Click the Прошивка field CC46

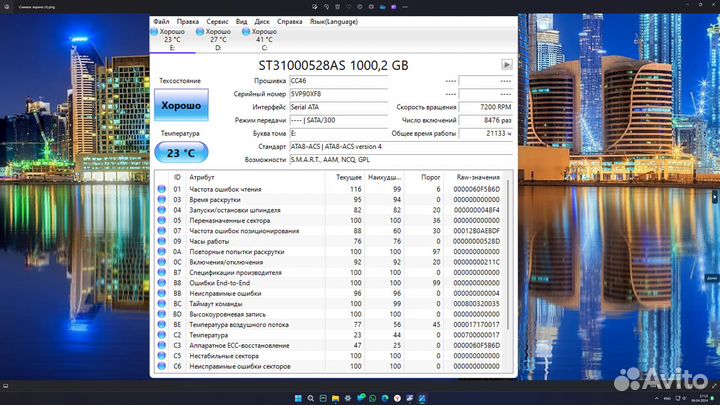click(x=339, y=81)
